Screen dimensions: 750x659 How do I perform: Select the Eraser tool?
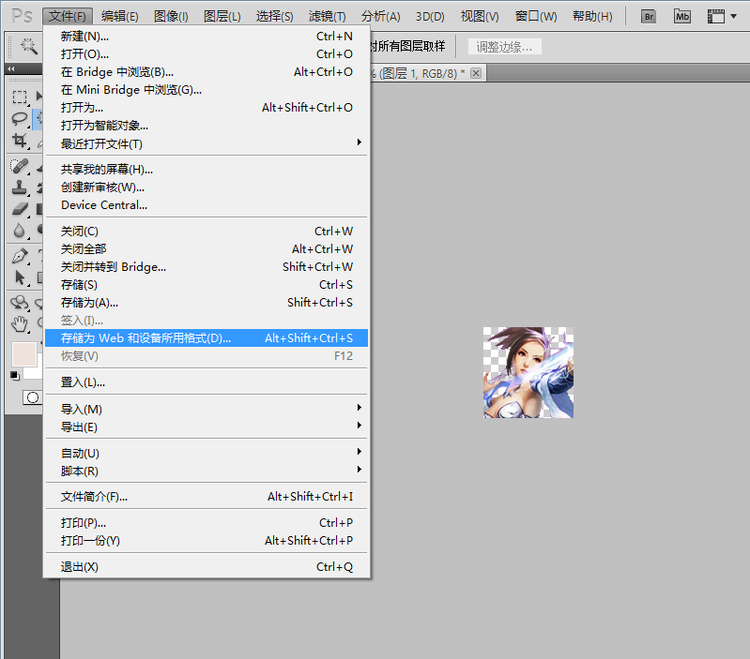tap(20, 209)
